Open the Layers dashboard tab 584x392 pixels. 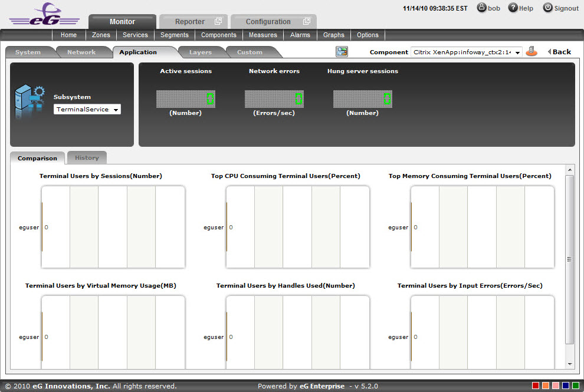[x=201, y=52]
